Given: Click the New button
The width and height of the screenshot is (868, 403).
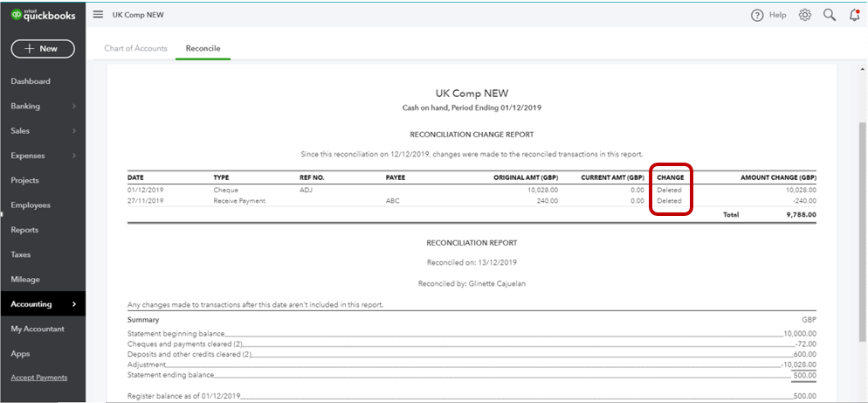Looking at the screenshot, I should [x=42, y=49].
